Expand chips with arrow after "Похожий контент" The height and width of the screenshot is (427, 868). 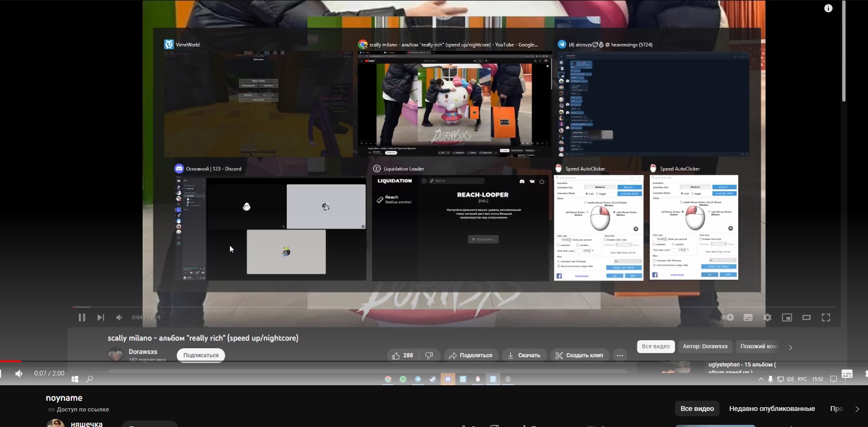tap(790, 347)
